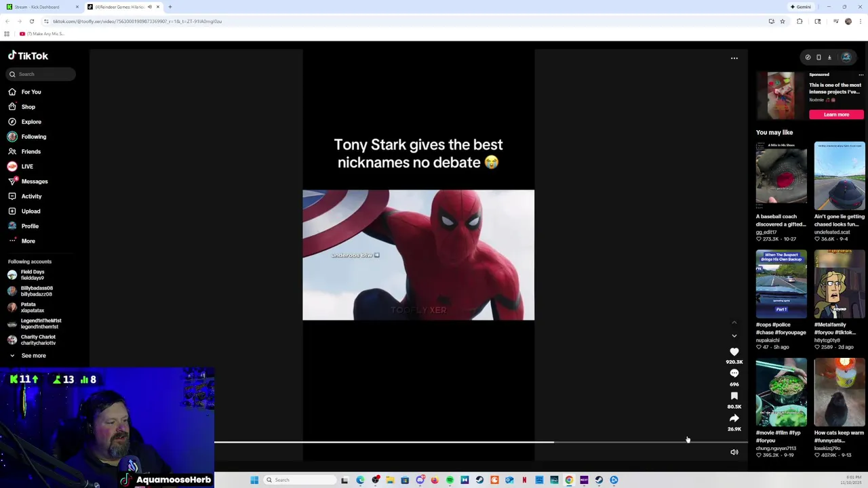Mute the TikTok tab's audio indicator

(x=149, y=7)
